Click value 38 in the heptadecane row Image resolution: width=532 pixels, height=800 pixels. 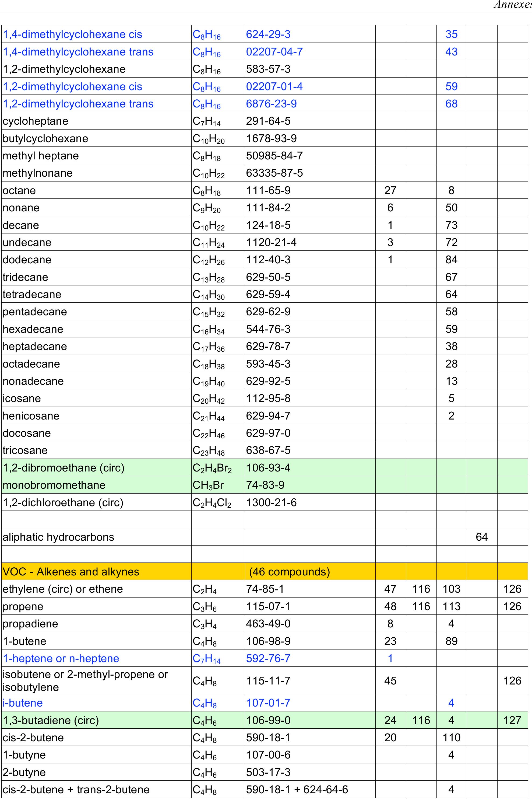451,346
